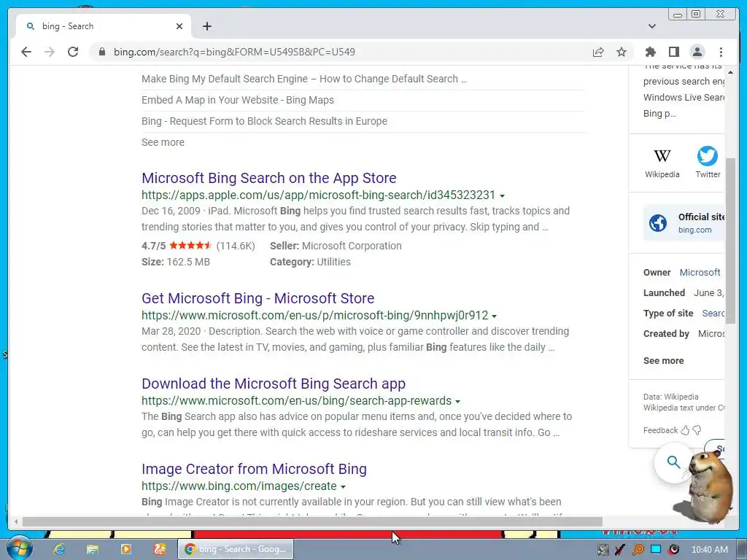The image size is (747, 560).
Task: Open 'Bing - Request Form to Block Search Results'
Action: pos(264,121)
